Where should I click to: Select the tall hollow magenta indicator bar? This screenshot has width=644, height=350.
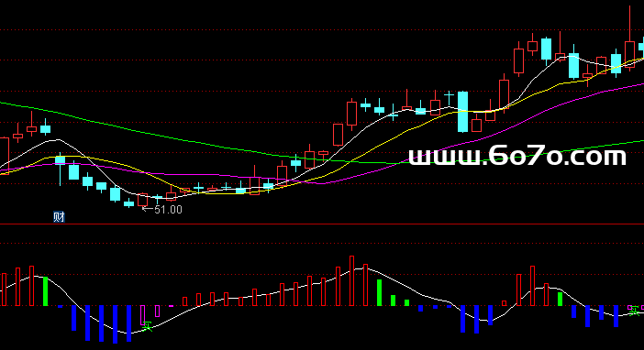(x=142, y=315)
